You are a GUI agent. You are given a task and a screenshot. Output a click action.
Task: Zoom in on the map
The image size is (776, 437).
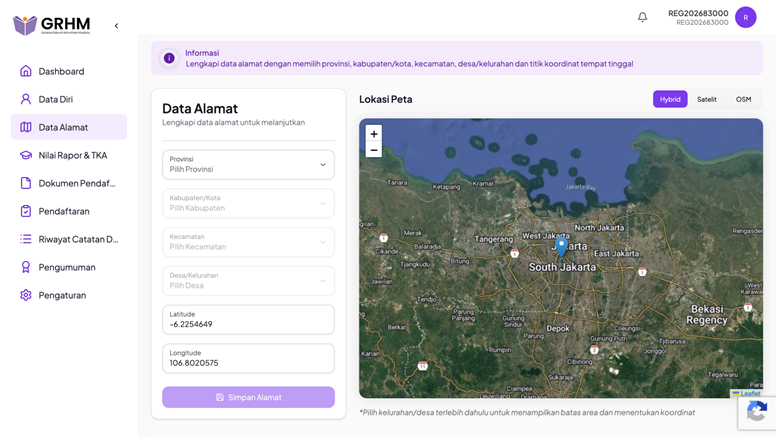point(374,134)
